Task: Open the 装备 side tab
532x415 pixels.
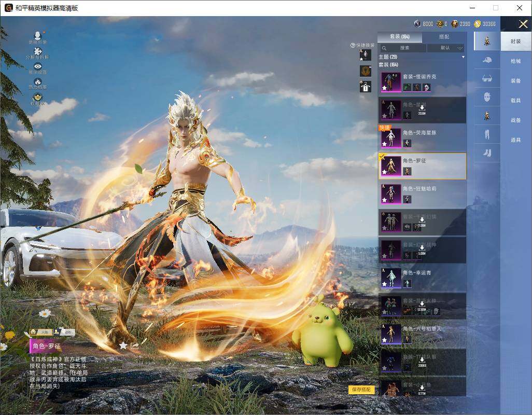Action: [x=516, y=81]
